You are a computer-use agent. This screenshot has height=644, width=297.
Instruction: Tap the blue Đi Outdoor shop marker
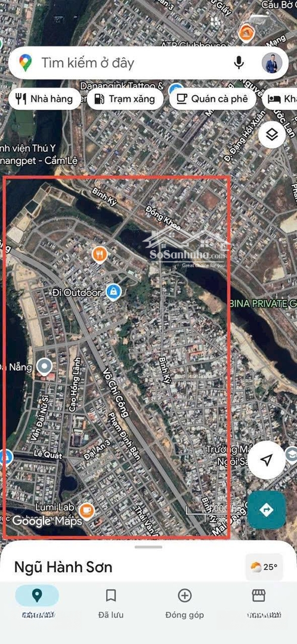pyautogui.click(x=113, y=292)
